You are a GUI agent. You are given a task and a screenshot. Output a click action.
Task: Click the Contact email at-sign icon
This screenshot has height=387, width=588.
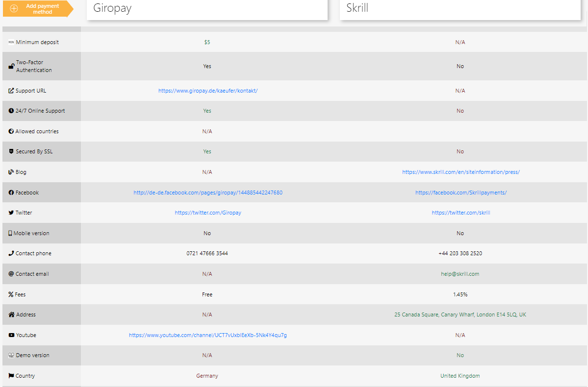pos(11,274)
